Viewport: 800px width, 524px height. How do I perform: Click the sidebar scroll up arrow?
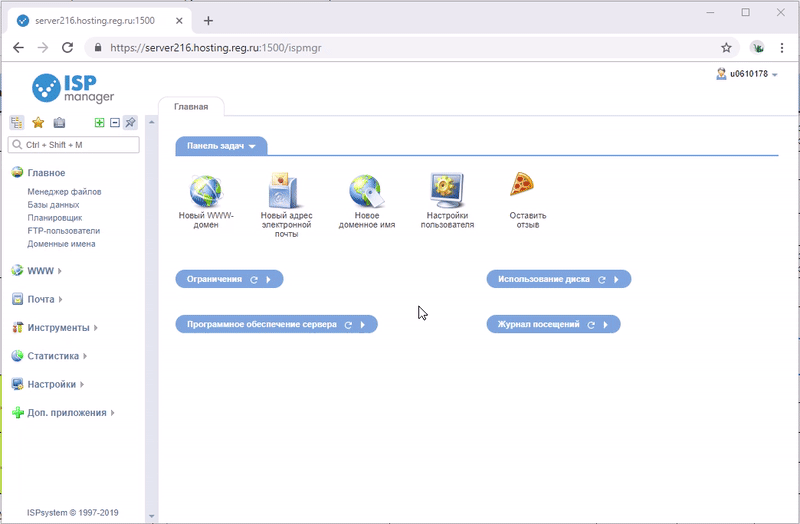pyautogui.click(x=151, y=122)
